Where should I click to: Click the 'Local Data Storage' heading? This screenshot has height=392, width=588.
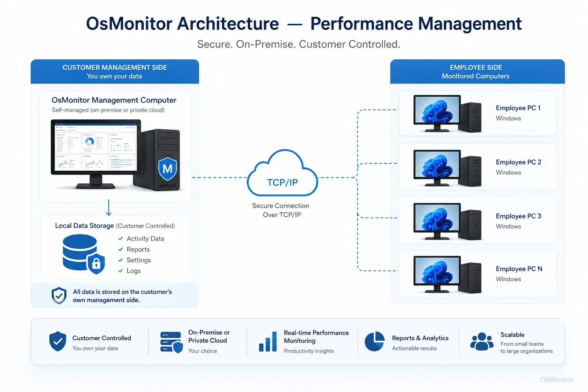coord(85,225)
